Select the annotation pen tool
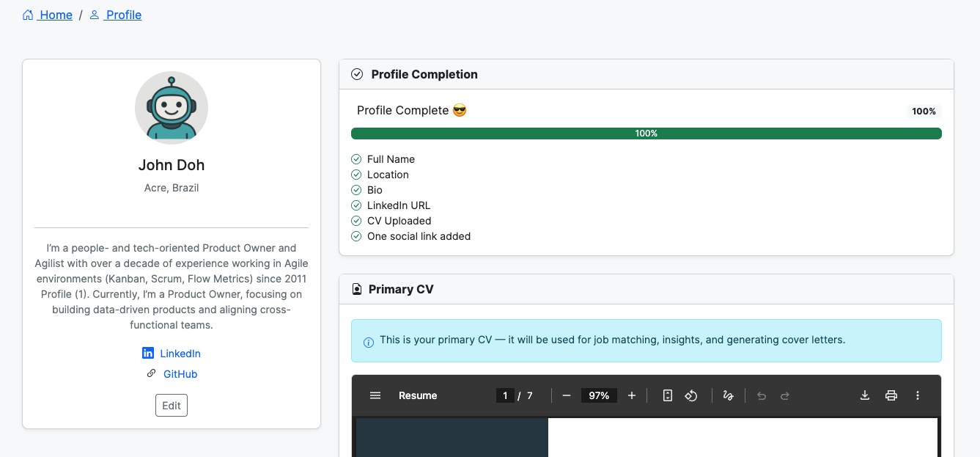 728,395
